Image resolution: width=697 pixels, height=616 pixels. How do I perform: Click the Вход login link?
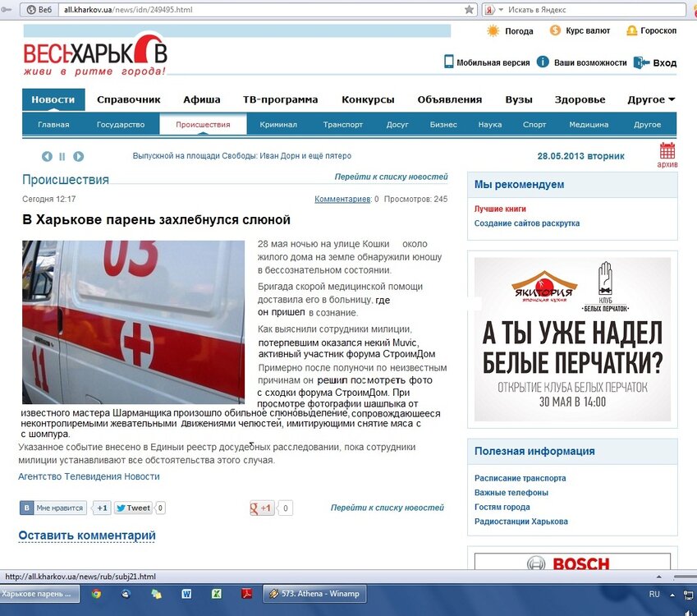(664, 63)
